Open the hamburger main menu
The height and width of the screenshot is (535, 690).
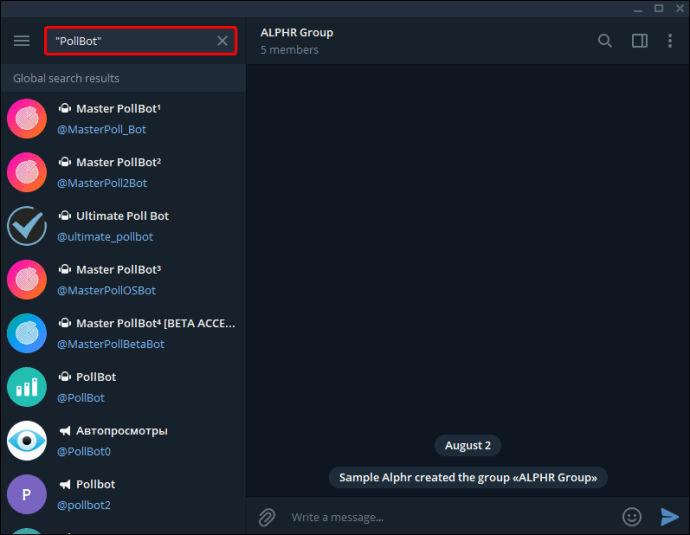pos(21,41)
